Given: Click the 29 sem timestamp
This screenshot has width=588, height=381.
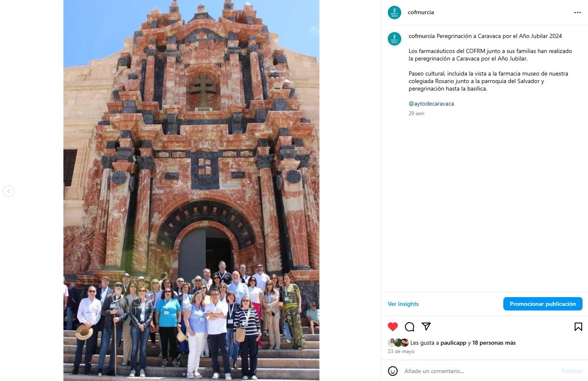Looking at the screenshot, I should click(x=417, y=114).
